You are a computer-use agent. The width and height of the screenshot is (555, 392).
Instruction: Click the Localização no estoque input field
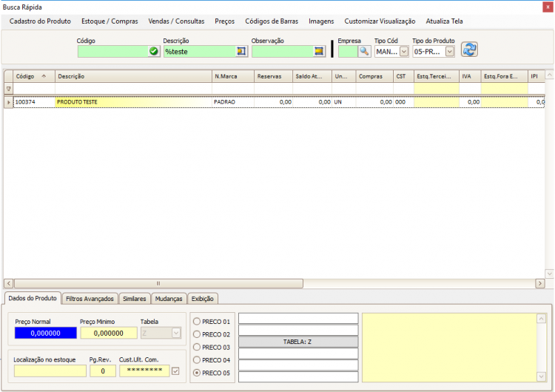click(x=50, y=371)
